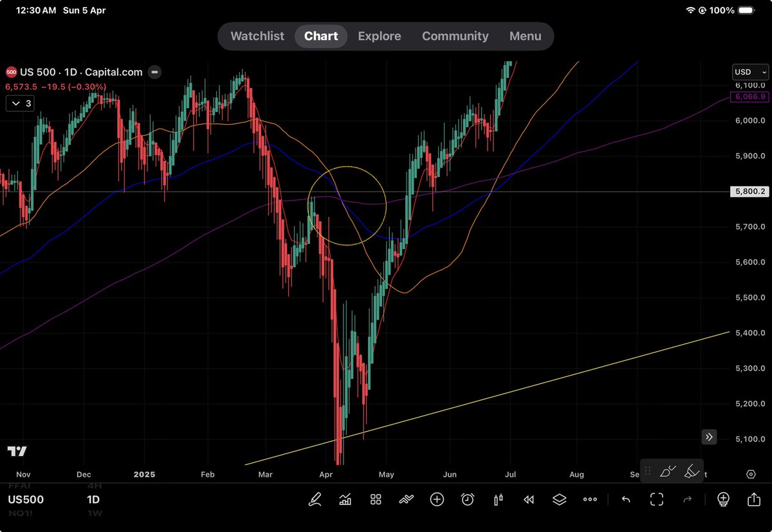The height and width of the screenshot is (532, 772).
Task: Open the compare symbols icon
Action: point(406,499)
